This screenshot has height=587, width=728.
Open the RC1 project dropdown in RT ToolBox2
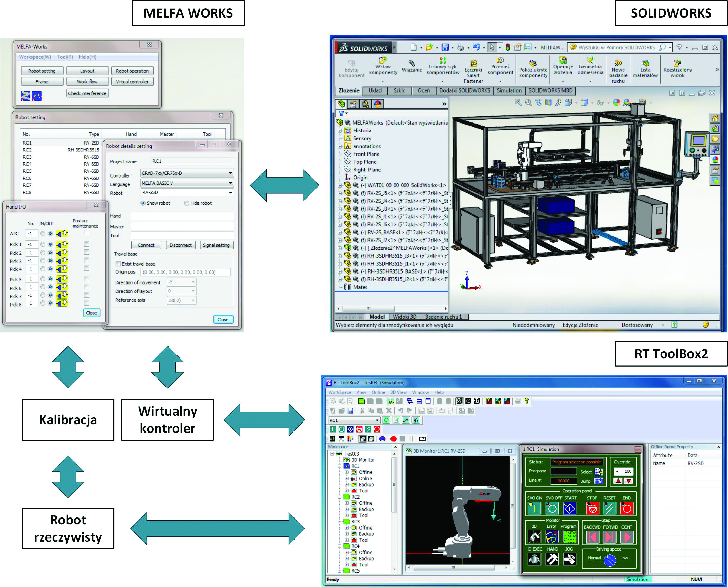(354, 420)
